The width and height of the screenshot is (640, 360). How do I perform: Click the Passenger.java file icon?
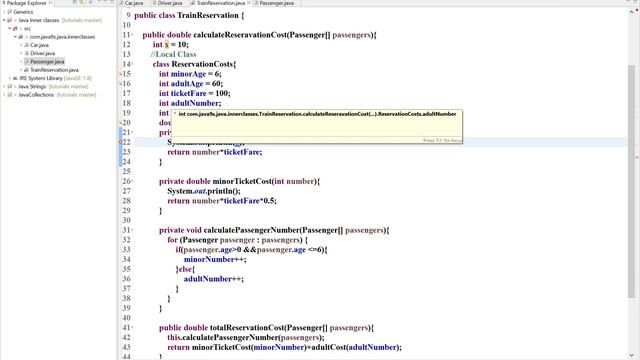27,62
